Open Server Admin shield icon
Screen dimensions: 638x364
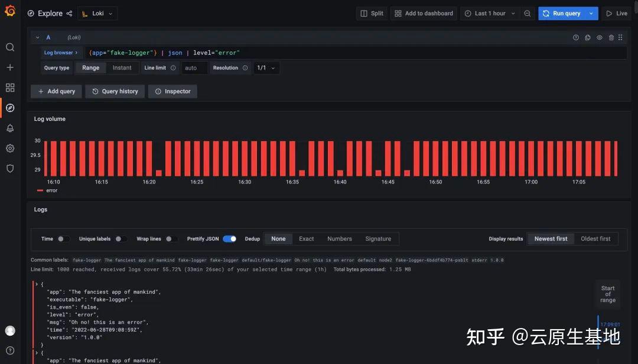(9, 168)
